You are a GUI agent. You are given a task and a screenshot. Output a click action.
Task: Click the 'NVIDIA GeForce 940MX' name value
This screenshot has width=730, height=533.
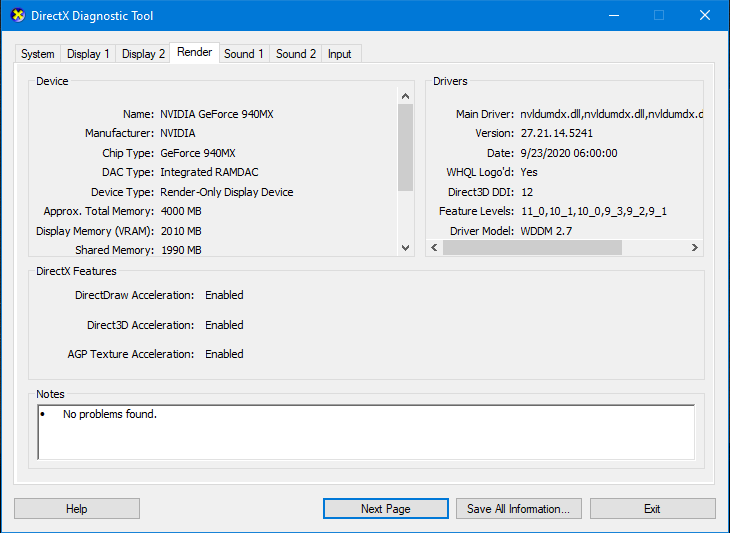[217, 114]
